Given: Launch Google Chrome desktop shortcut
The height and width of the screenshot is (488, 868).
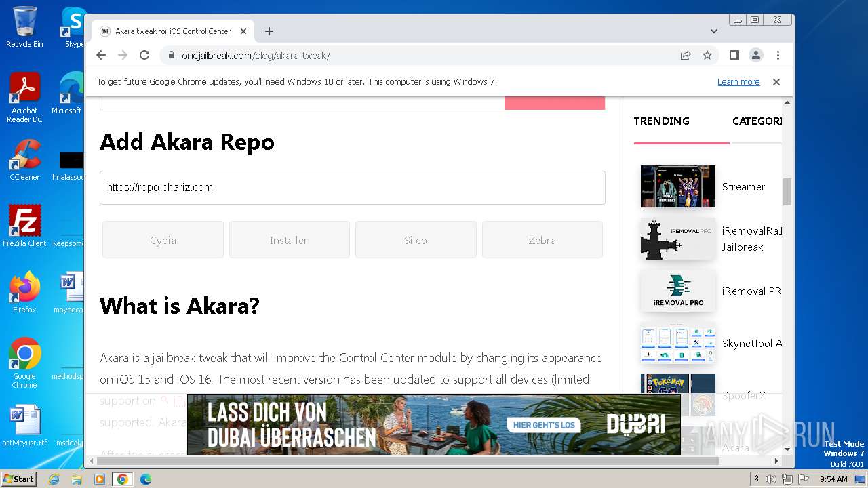Looking at the screenshot, I should 24,363.
